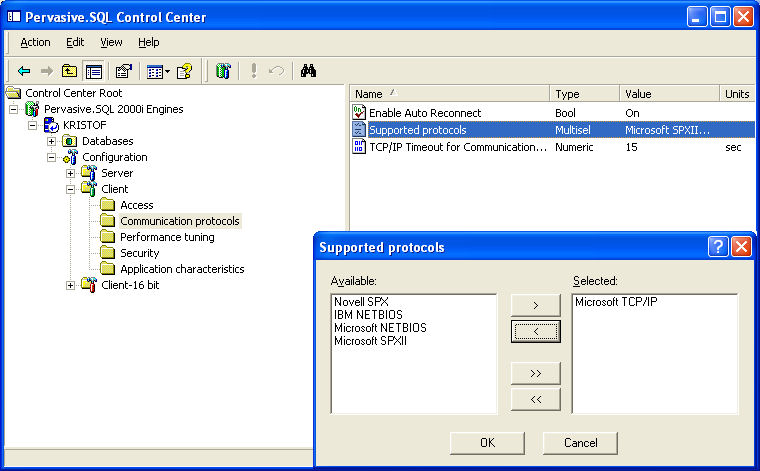Click the Security folder icon
Screen dimensions: 760x471
pyautogui.click(x=108, y=252)
